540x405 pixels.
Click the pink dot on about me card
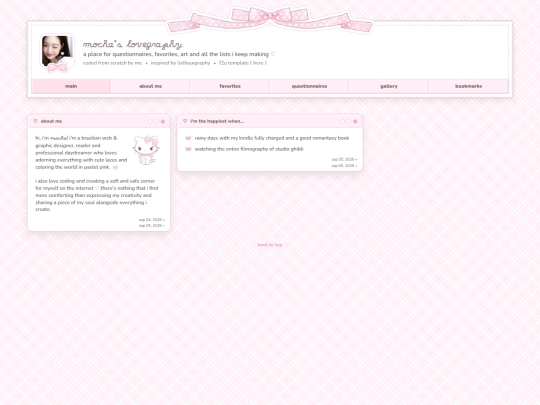pyautogui.click(x=163, y=122)
